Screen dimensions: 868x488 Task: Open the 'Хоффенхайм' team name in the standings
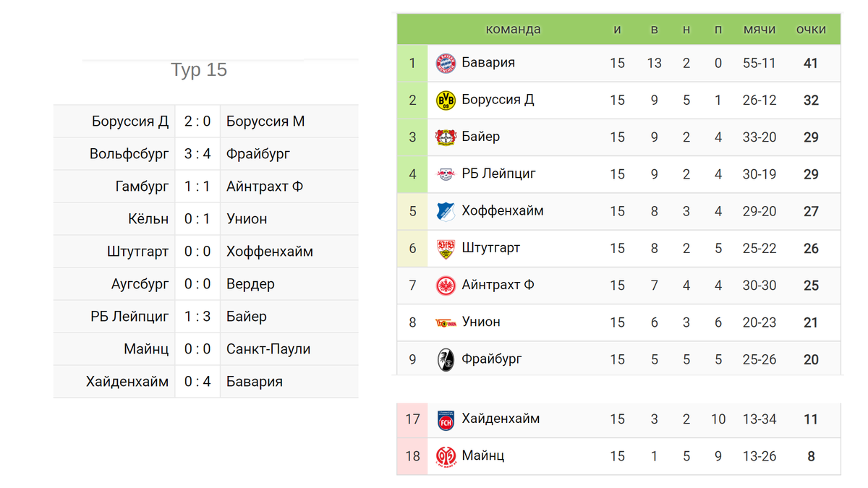point(503,211)
